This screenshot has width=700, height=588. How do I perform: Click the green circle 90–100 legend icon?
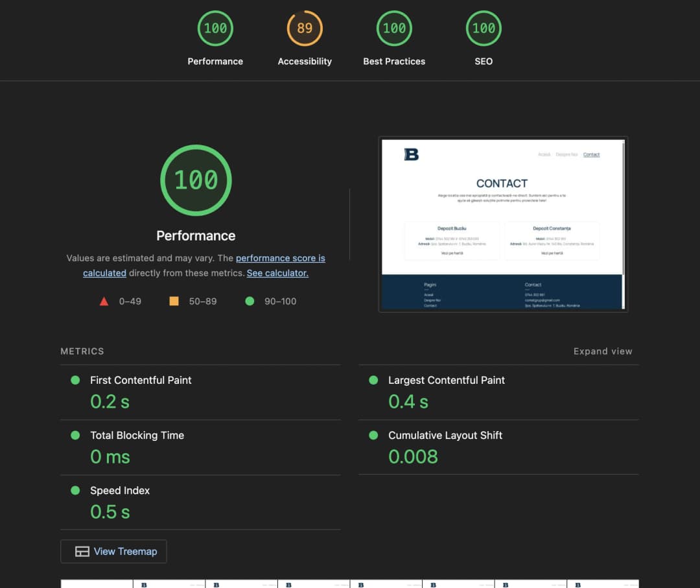250,301
